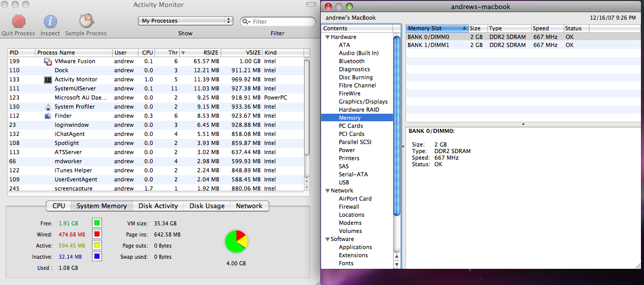Sort by the VSIZE column header
644x285 pixels.
pos(241,53)
